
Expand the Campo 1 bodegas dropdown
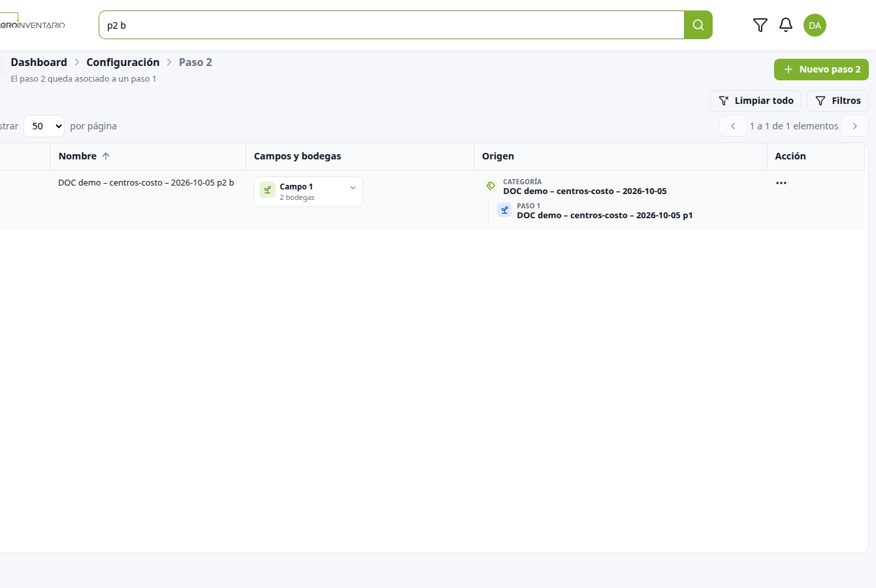pyautogui.click(x=353, y=188)
